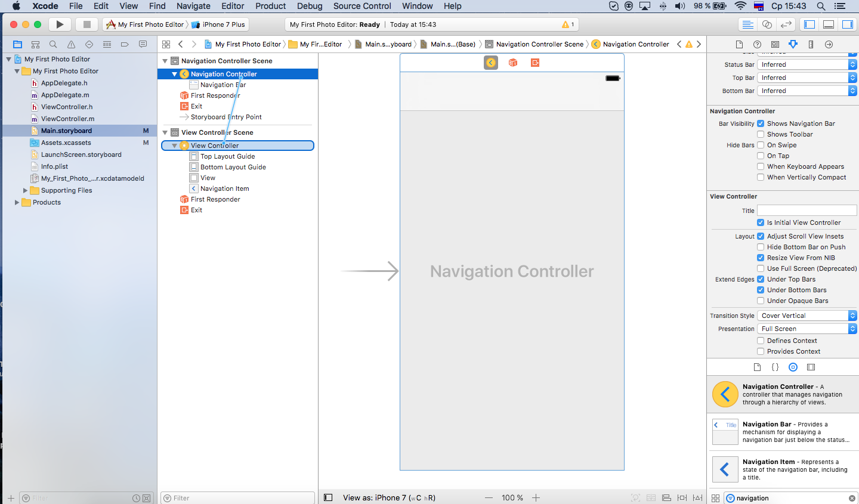The width and height of the screenshot is (859, 504).
Task: Go back in the jump bar history
Action: point(181,44)
